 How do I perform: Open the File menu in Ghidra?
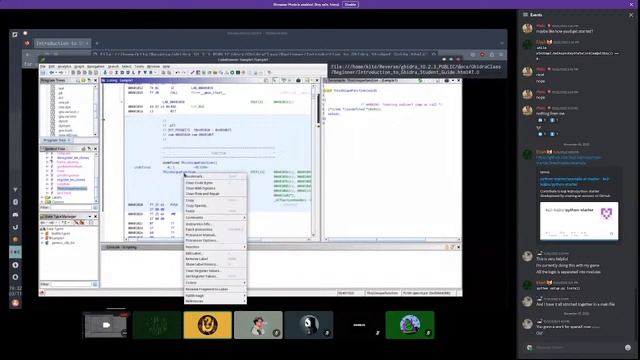43,66
